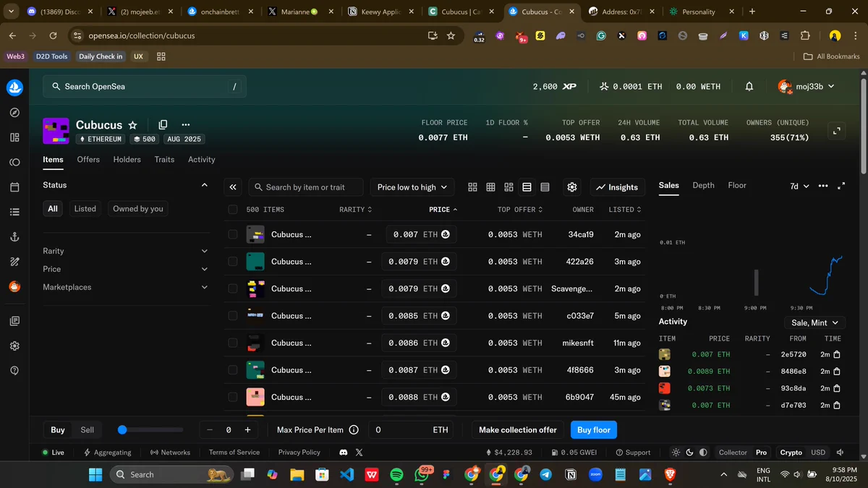Open VS Code from the Windows taskbar

coord(346,474)
